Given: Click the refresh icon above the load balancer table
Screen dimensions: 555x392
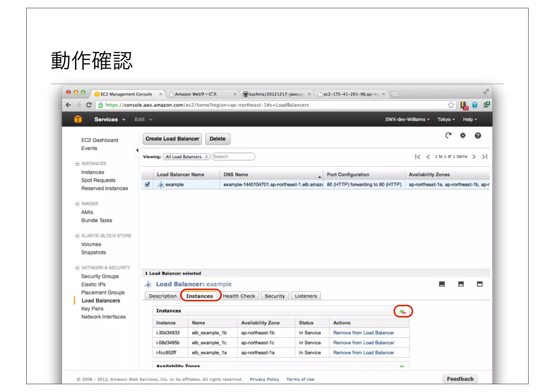Looking at the screenshot, I should (448, 135).
